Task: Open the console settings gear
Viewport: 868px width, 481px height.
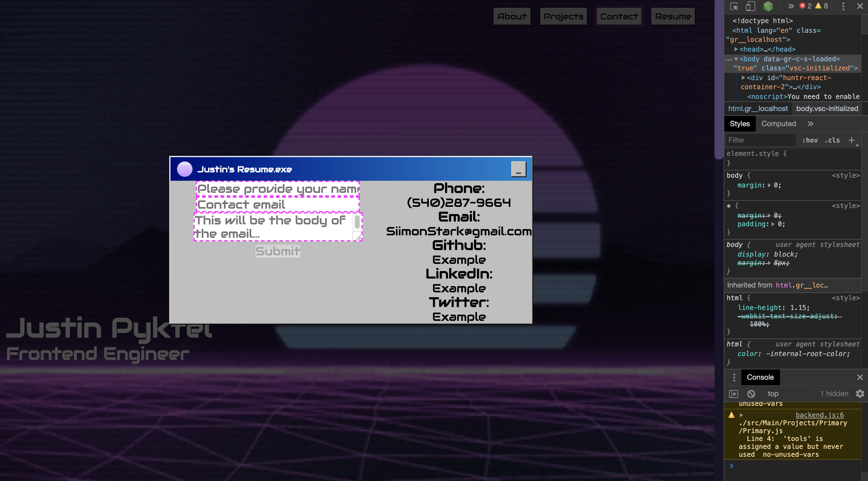Action: click(860, 393)
